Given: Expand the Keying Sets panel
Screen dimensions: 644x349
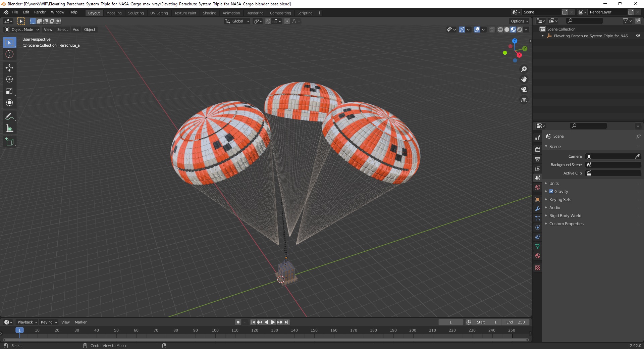Looking at the screenshot, I should pos(560,199).
